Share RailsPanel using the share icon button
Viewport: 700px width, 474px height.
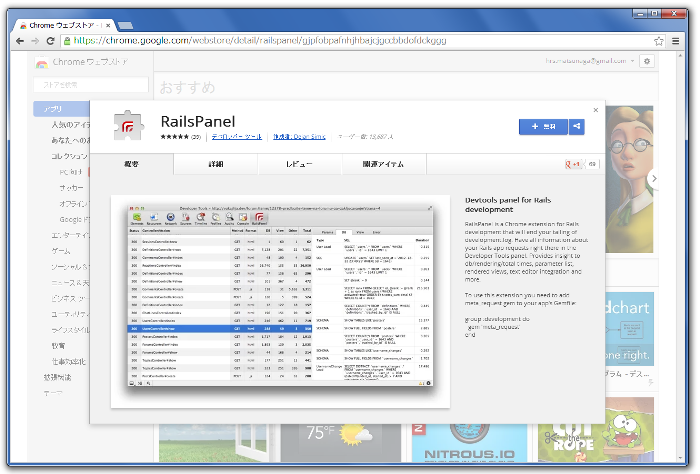576,127
